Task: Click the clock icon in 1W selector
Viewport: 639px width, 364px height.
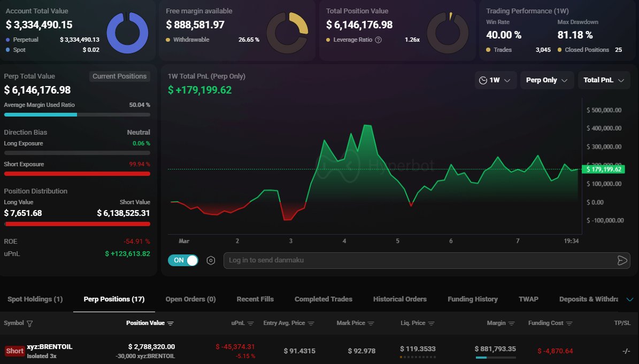Action: coord(483,80)
